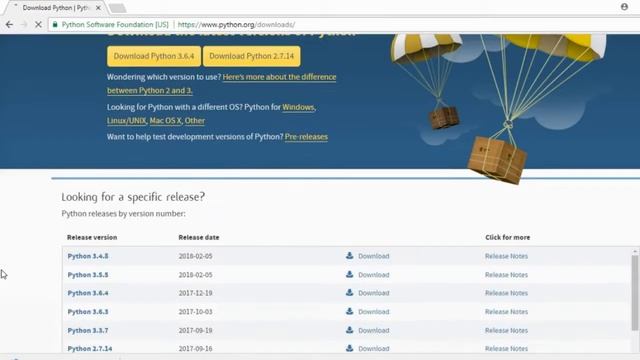Click the 2017-10-03 release date
Viewport: 640px width, 360px height.
pos(196,312)
